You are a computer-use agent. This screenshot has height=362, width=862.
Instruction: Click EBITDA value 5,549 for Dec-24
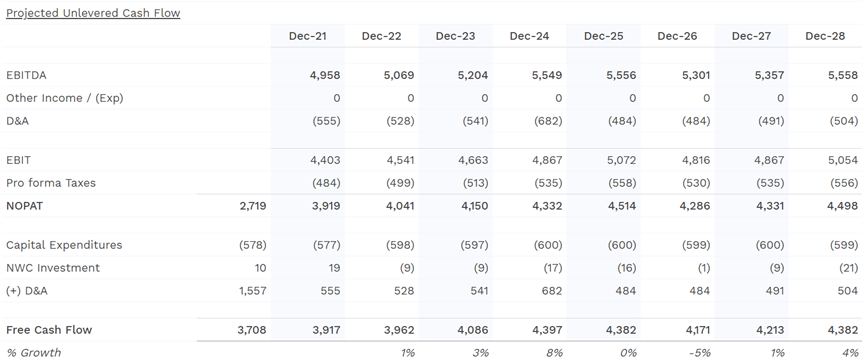(547, 75)
